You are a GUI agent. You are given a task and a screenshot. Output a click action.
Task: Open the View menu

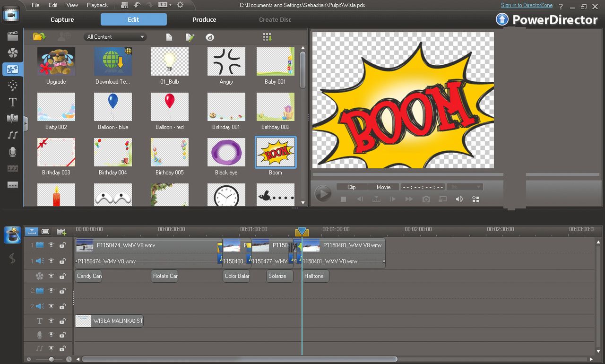[x=72, y=5]
